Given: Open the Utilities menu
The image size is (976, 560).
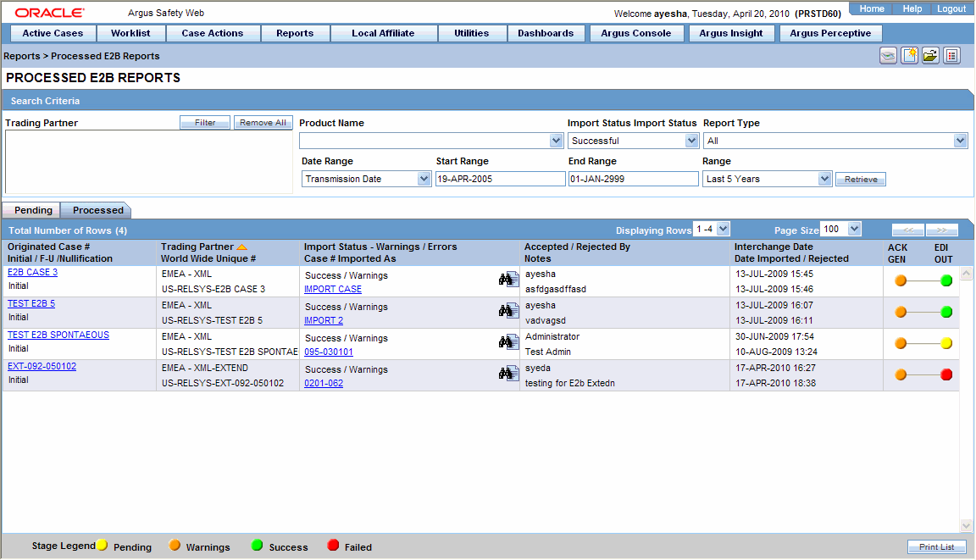Looking at the screenshot, I should pyautogui.click(x=472, y=34).
